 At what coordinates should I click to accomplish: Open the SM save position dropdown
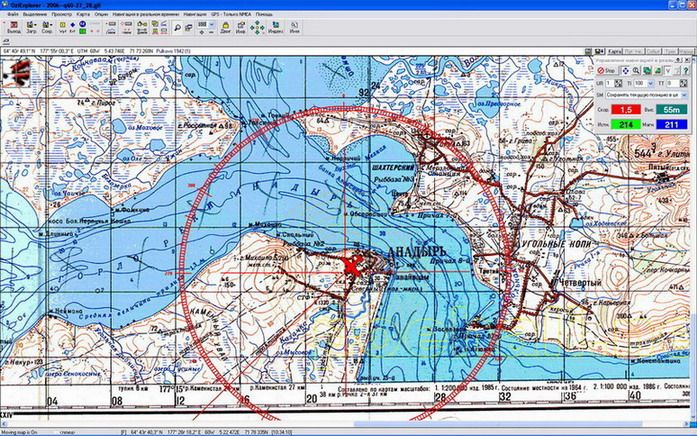tap(684, 95)
